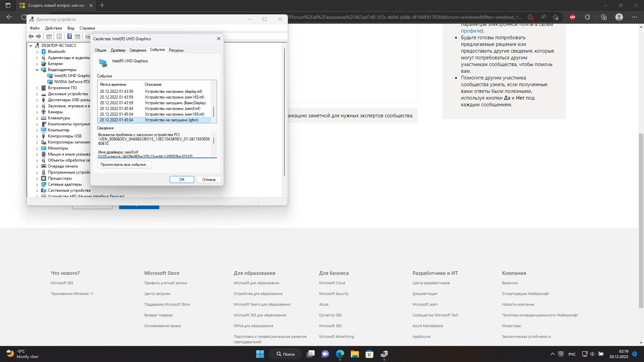Click Просмотреть все события button
This screenshot has width=644, height=362.
(125, 165)
